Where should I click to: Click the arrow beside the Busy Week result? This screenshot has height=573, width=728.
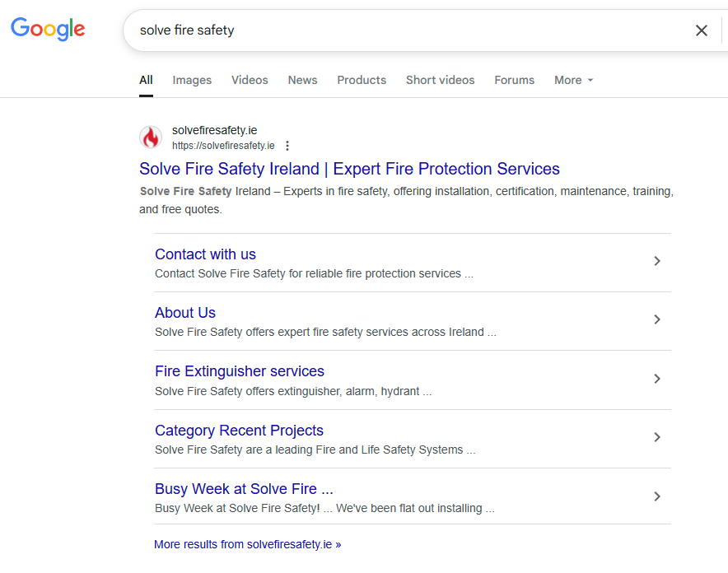[657, 496]
